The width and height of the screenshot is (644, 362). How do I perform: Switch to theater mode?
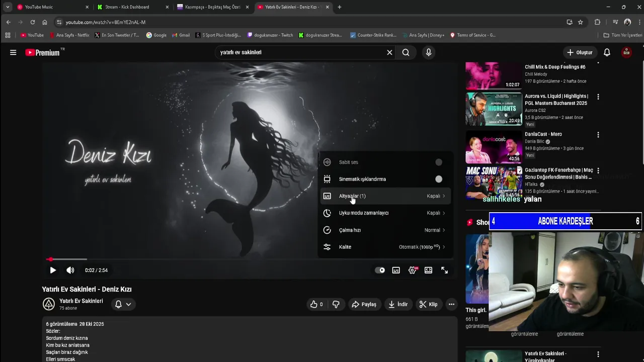[x=428, y=270]
